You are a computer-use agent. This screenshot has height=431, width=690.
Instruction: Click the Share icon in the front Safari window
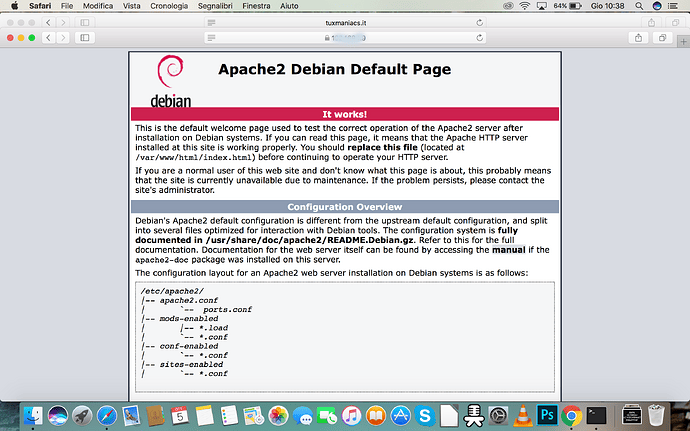coord(639,38)
